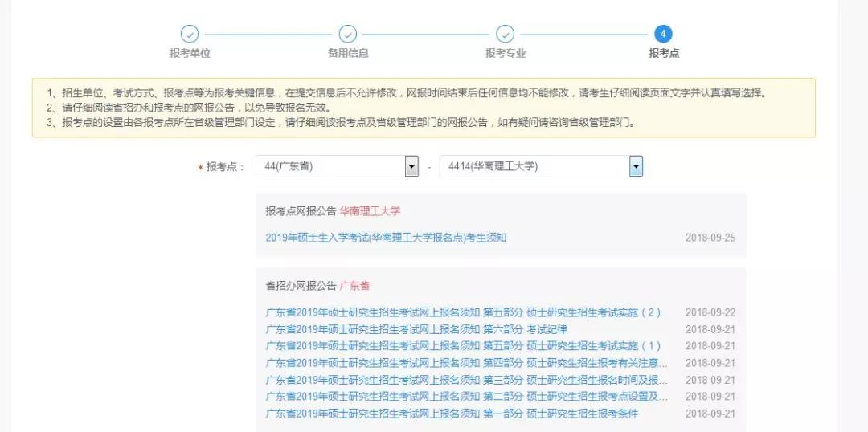The height and width of the screenshot is (432, 868).
Task: Click the red 华南理工大学 announcement heading
Action: 370,211
